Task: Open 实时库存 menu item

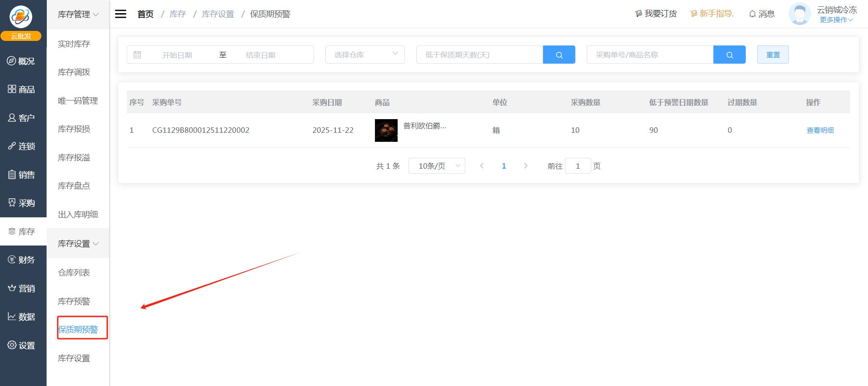Action: (x=74, y=44)
